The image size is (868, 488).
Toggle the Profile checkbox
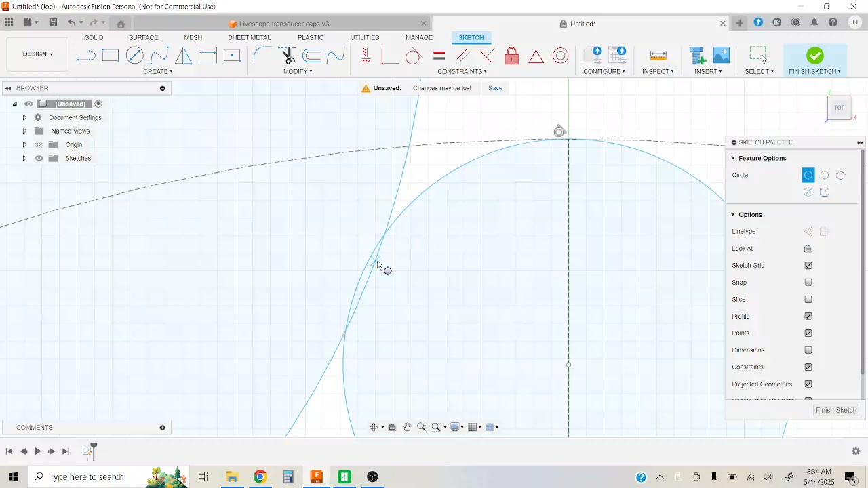[x=808, y=317]
